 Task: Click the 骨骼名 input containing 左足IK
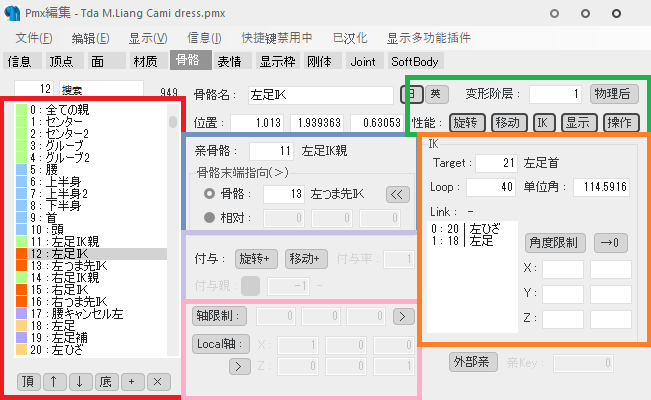321,95
